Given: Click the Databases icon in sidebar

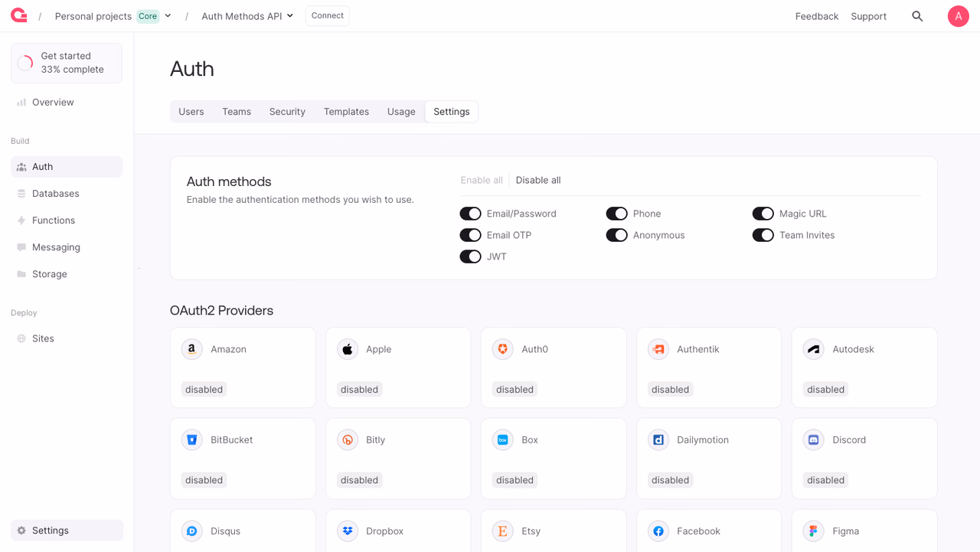Looking at the screenshot, I should tap(21, 194).
